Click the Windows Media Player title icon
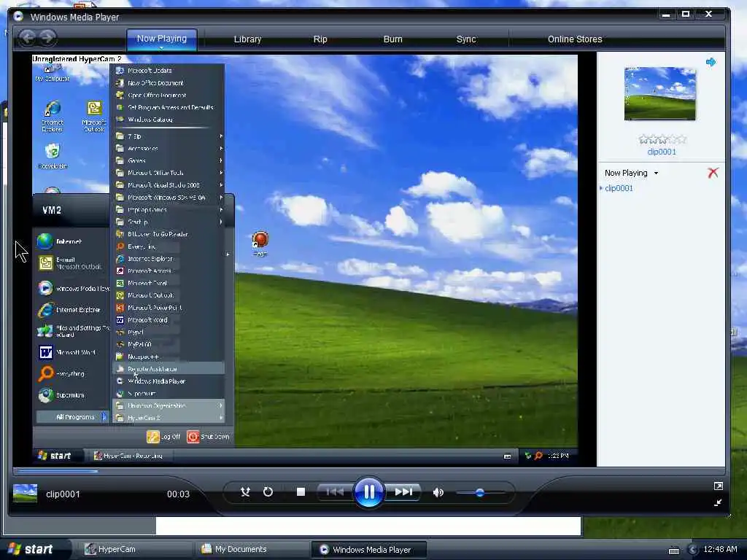 click(18, 17)
